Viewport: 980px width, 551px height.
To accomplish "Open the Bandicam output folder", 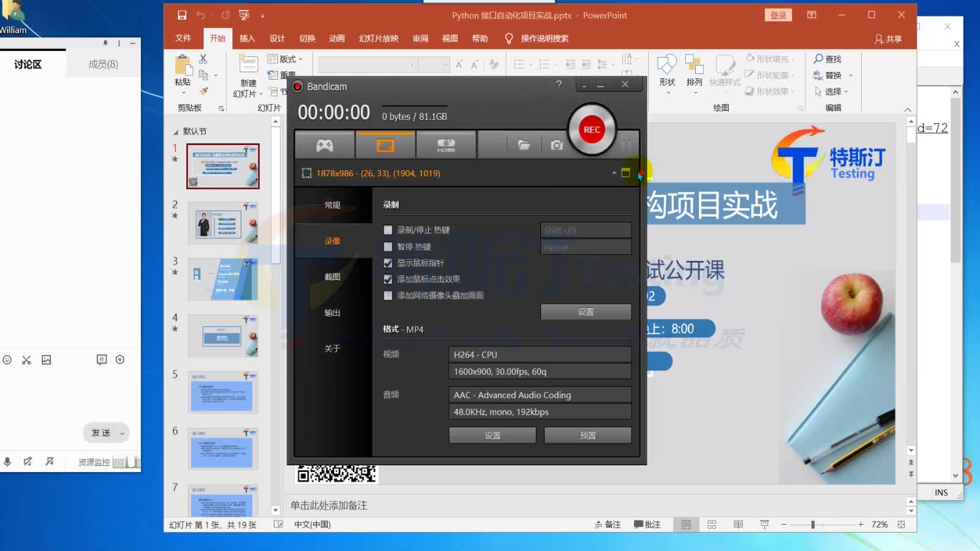I will tap(524, 144).
